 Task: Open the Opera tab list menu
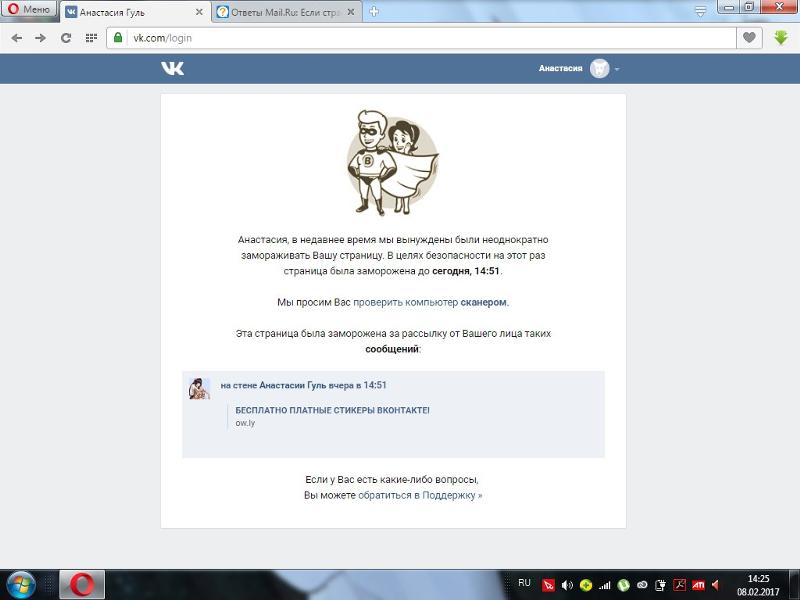[x=700, y=11]
